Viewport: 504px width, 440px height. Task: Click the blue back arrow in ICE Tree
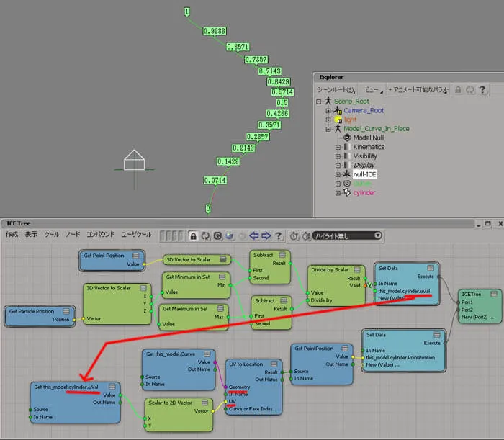tap(254, 236)
